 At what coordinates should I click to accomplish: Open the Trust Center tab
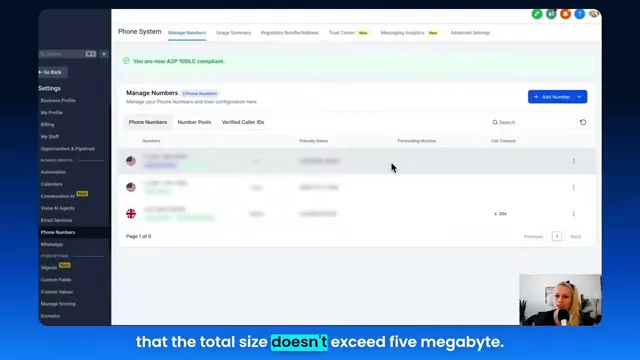(x=342, y=33)
